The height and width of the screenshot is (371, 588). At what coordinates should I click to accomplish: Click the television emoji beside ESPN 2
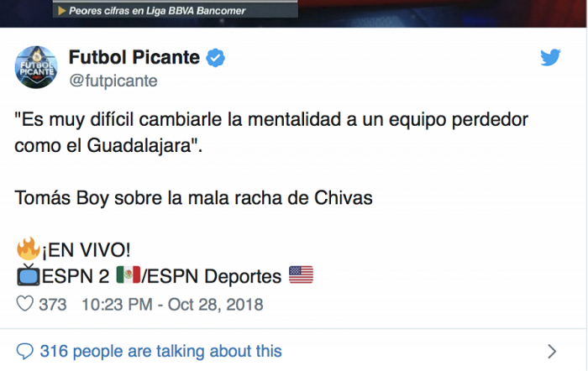[x=28, y=274]
